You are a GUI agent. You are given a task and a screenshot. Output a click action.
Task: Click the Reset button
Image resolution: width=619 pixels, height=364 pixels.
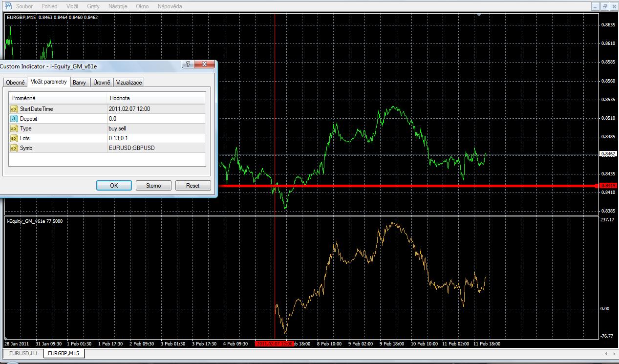pos(193,186)
